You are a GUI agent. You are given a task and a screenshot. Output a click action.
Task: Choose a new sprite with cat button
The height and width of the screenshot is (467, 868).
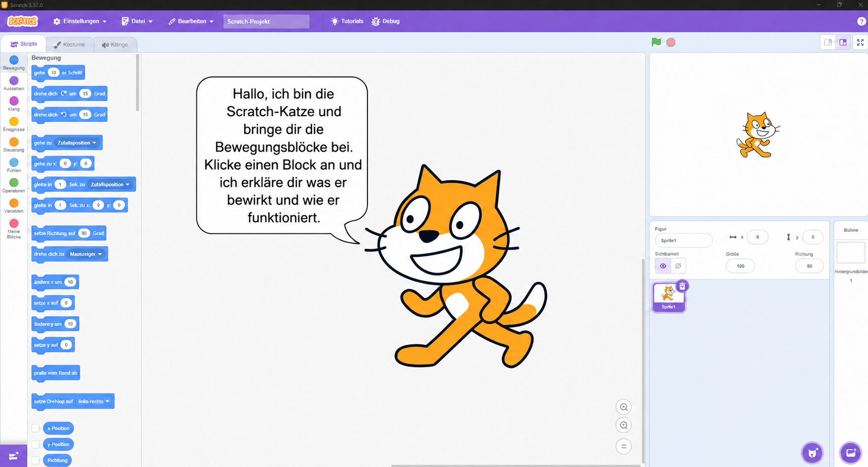(812, 453)
